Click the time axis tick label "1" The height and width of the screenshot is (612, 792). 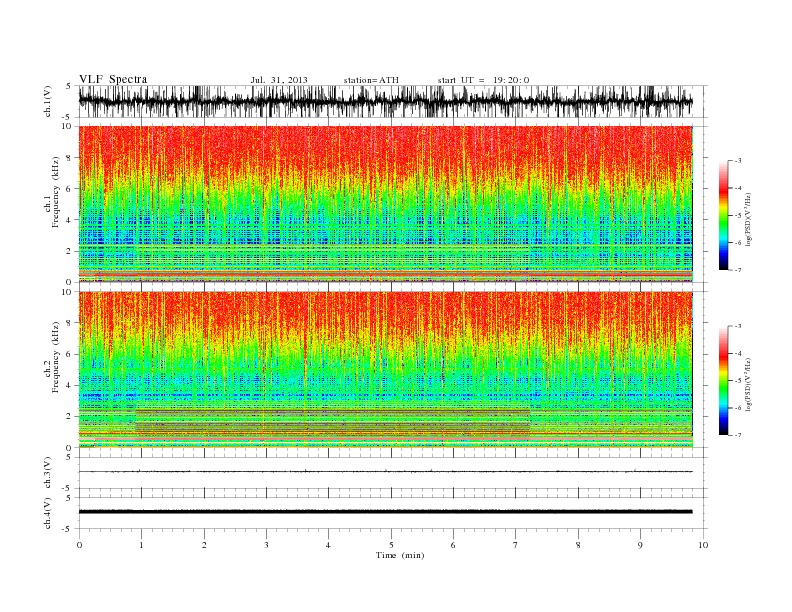click(x=141, y=545)
